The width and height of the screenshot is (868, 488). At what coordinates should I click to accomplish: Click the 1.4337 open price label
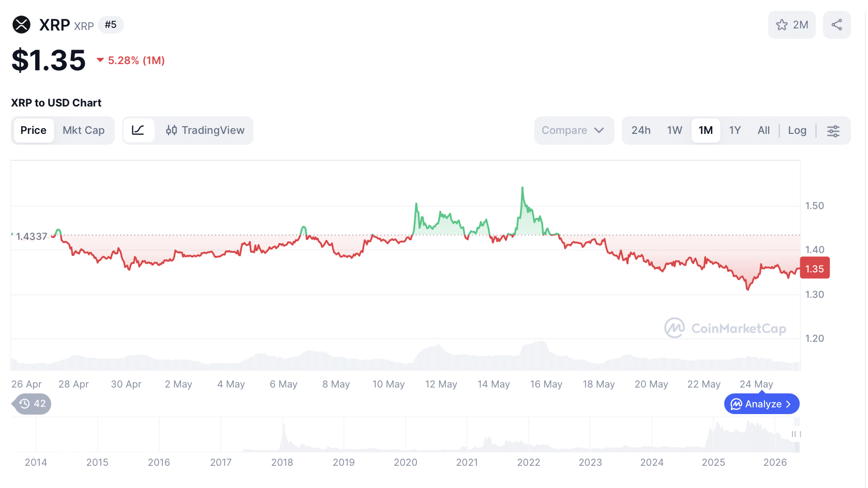click(32, 236)
